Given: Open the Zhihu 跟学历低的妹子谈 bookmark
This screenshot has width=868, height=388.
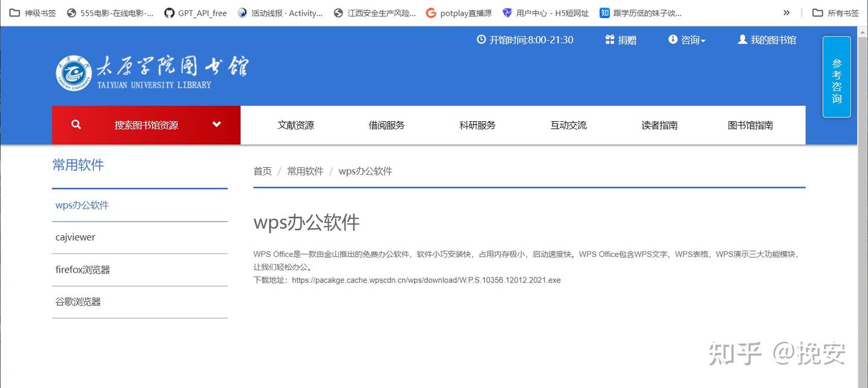Looking at the screenshot, I should pyautogui.click(x=641, y=13).
